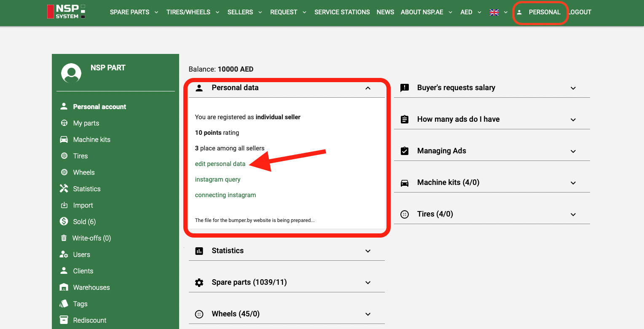Open the AED currency dropdown
The width and height of the screenshot is (644, 329).
[470, 12]
